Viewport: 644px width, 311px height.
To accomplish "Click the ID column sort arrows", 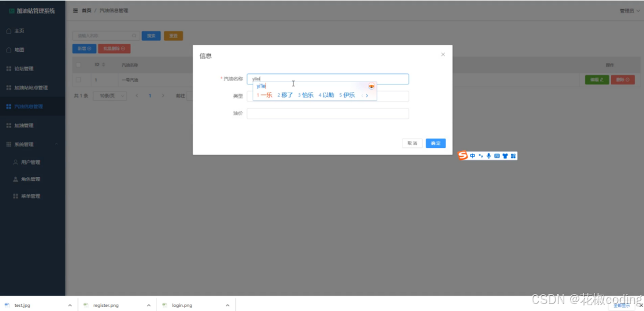I will pos(103,65).
